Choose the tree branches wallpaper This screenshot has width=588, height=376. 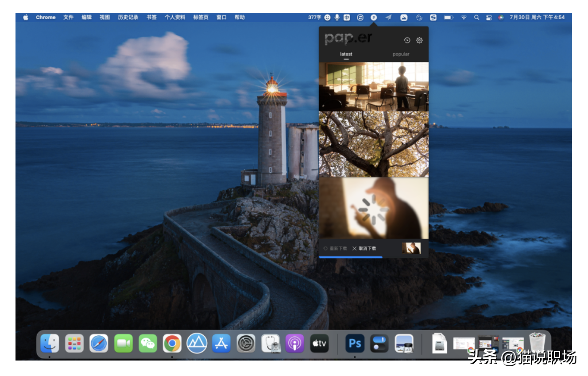(x=374, y=144)
